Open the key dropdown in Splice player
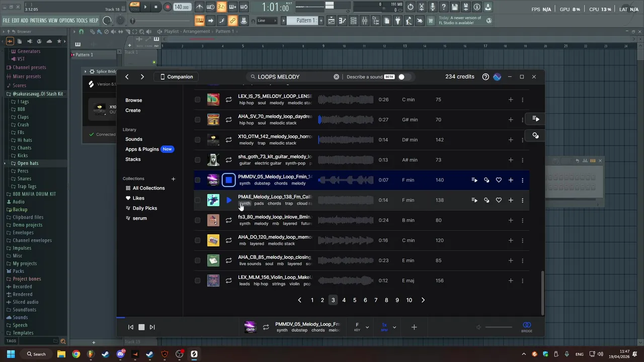Viewport: 644px width, 362px height. click(x=361, y=327)
